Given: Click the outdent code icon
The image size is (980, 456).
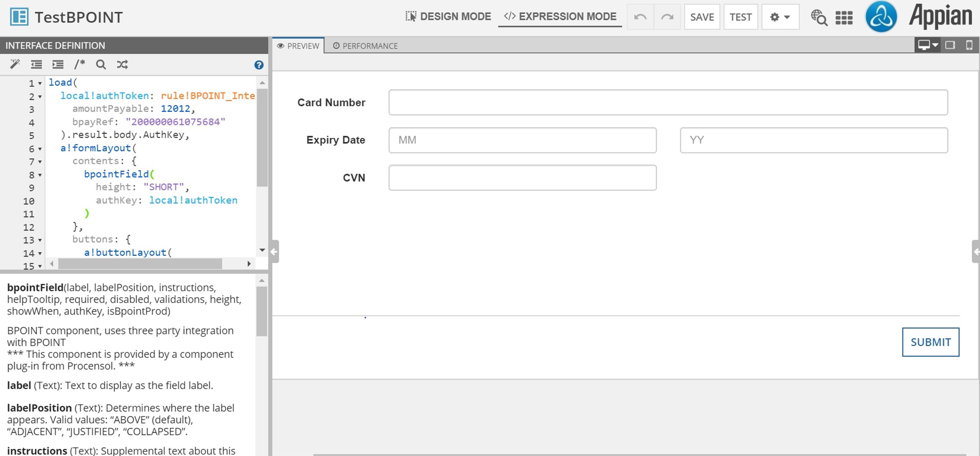Looking at the screenshot, I should click(36, 64).
